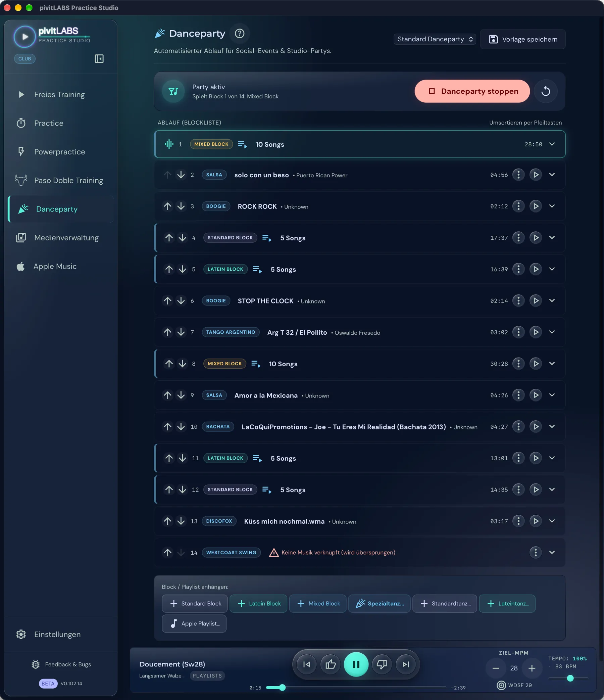Click Danceparty stoppen button

pos(472,91)
